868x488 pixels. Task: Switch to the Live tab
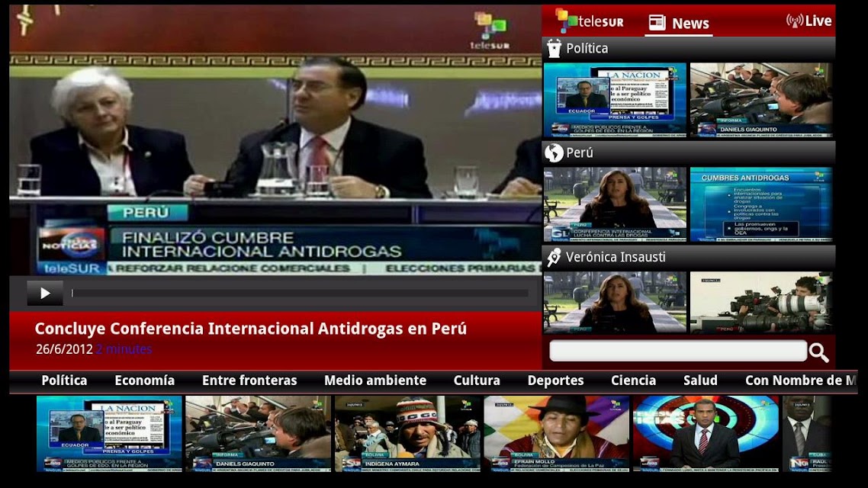click(809, 21)
